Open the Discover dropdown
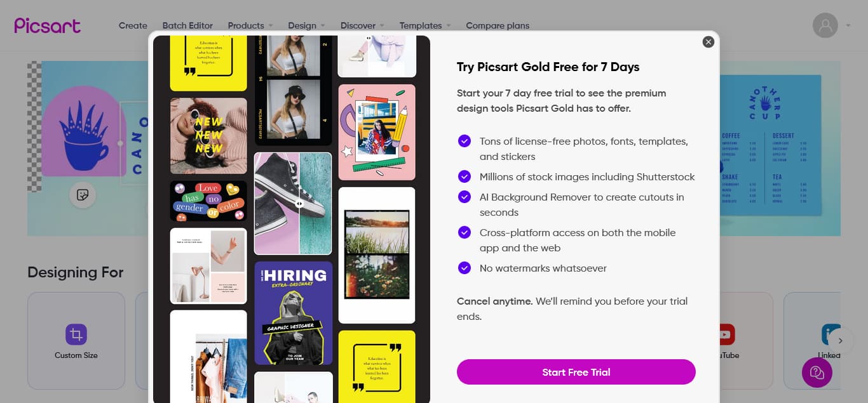The image size is (868, 403). (x=358, y=25)
